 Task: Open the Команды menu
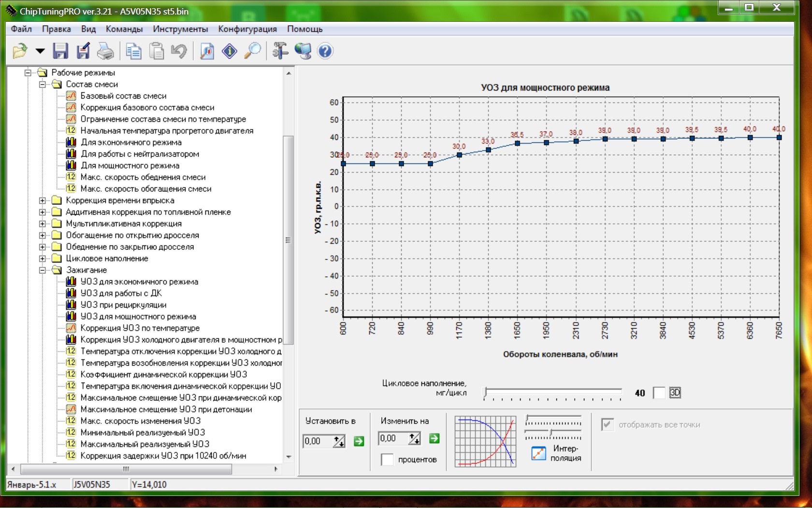[124, 29]
